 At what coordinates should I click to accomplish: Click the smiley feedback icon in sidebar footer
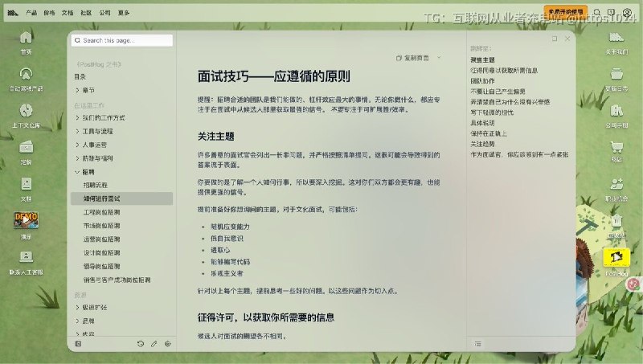coord(168,344)
